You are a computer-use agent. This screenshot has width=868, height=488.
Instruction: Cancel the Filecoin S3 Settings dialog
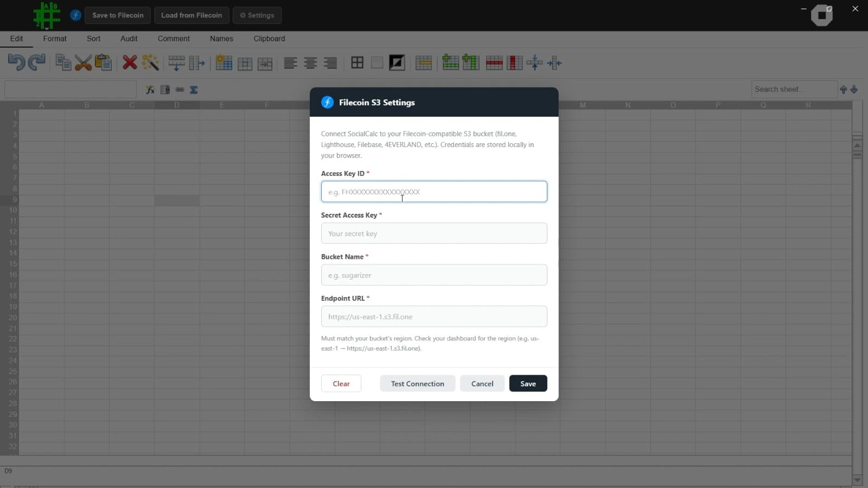pyautogui.click(x=482, y=383)
